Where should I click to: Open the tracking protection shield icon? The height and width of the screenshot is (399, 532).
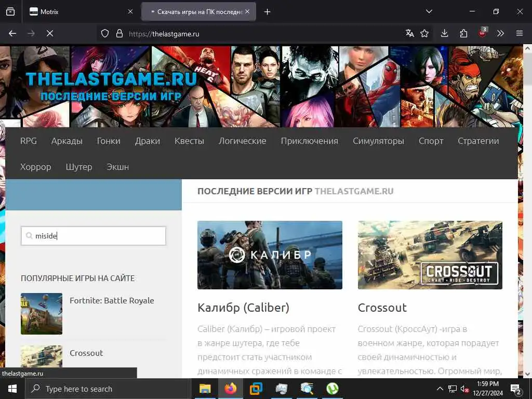pos(105,33)
